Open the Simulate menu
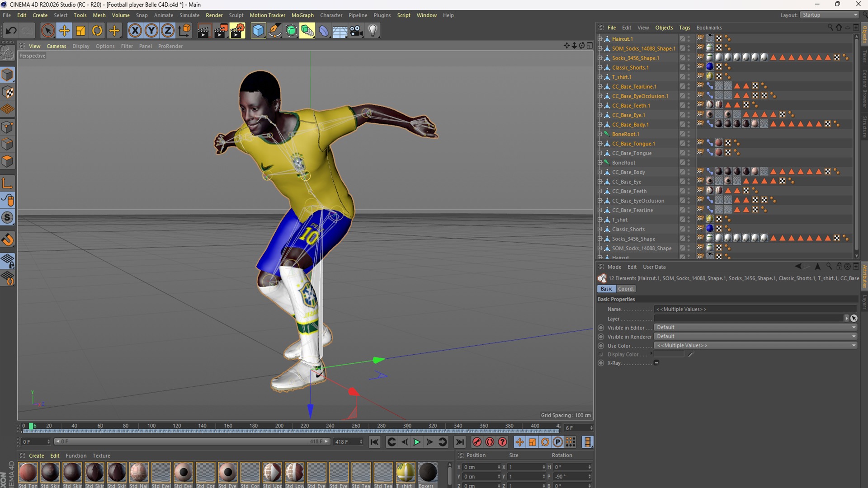Image resolution: width=868 pixels, height=488 pixels. 189,15
